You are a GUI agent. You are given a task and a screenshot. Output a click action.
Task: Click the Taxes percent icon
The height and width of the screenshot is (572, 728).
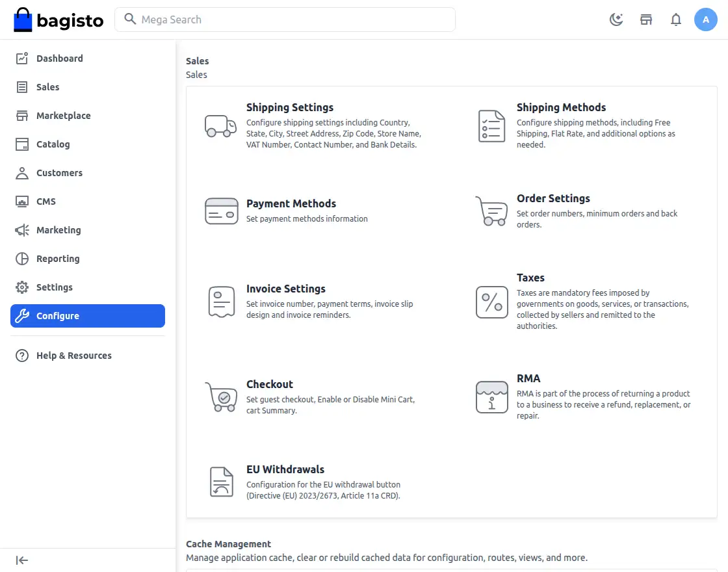(491, 302)
